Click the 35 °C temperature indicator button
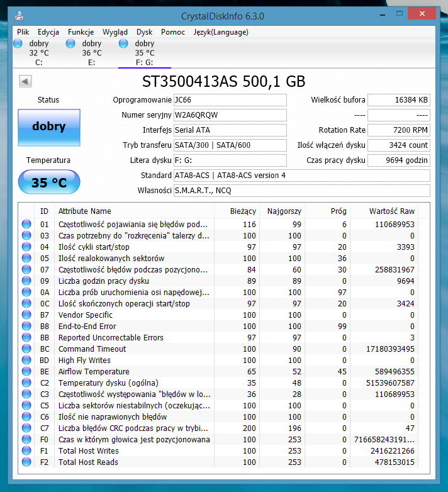The height and width of the screenshot is (492, 448). 49,182
